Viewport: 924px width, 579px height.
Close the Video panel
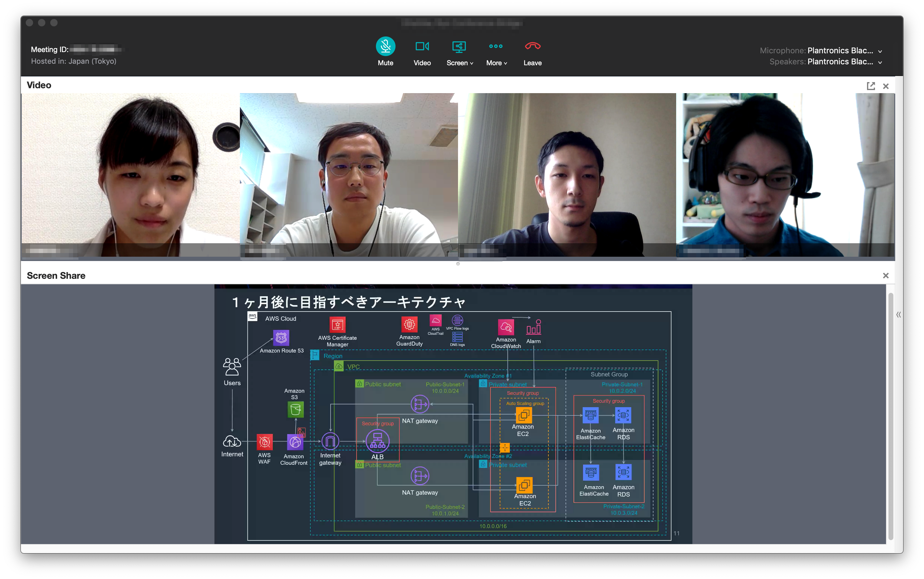[x=885, y=86]
